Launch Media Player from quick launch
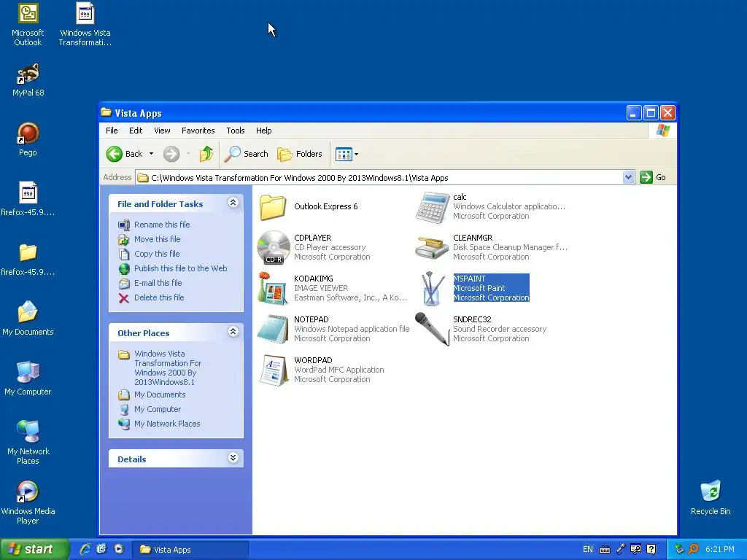Screen dimensions: 747x560 tap(119, 549)
